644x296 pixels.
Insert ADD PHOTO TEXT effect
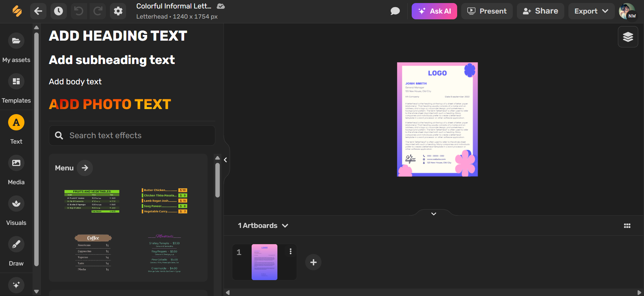pyautogui.click(x=110, y=104)
